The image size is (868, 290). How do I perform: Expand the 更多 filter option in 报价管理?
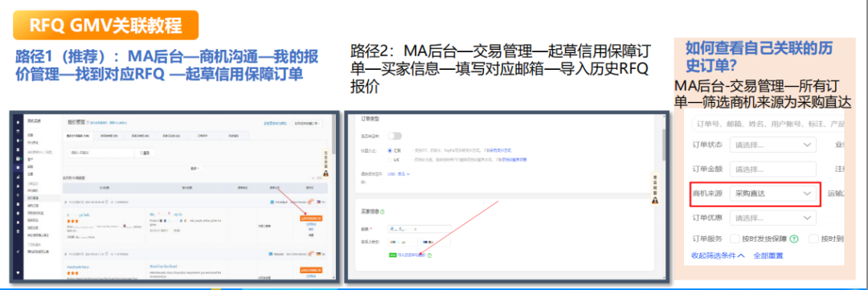(194, 168)
